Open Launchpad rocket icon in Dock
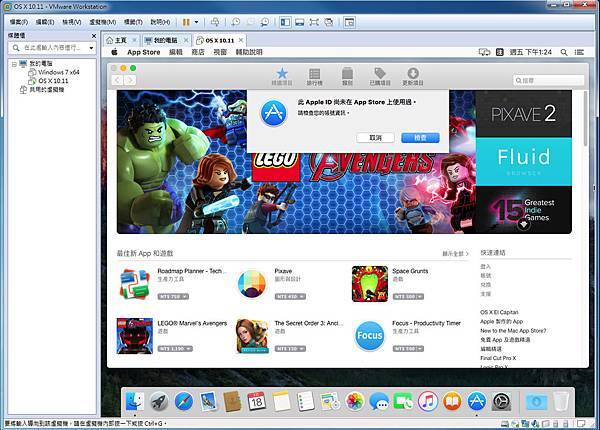The width and height of the screenshot is (600, 430). pyautogui.click(x=159, y=402)
